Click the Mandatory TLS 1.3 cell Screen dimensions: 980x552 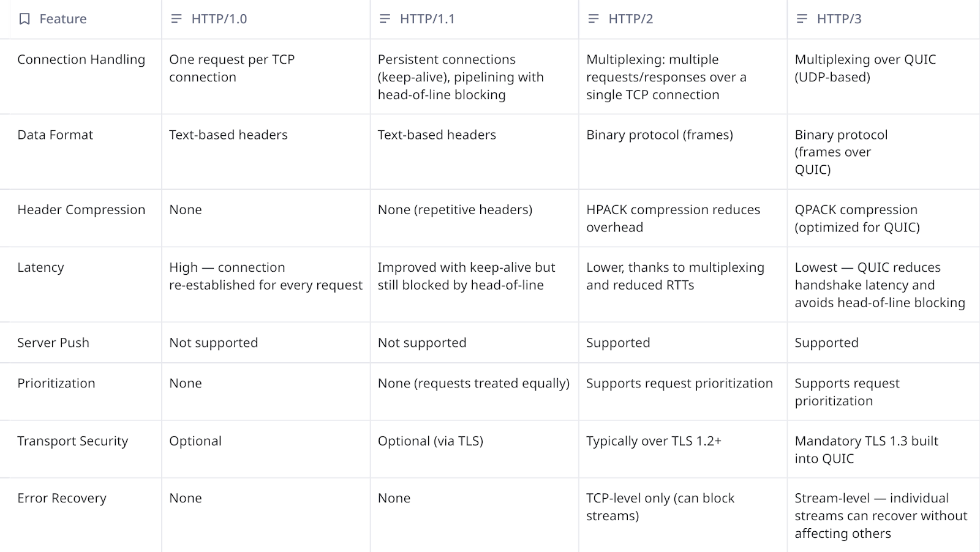883,450
